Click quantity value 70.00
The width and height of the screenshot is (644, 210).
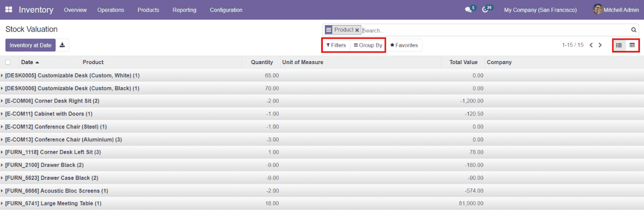click(272, 88)
